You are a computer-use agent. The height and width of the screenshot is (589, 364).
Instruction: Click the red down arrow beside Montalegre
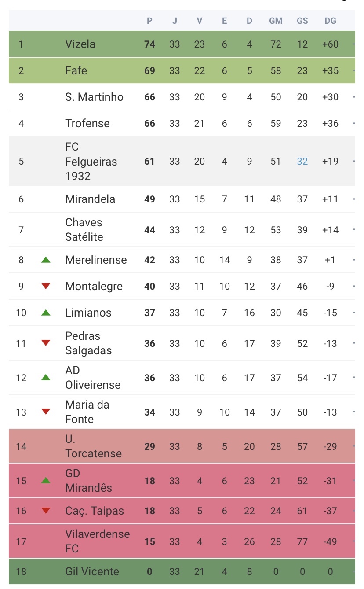point(46,286)
